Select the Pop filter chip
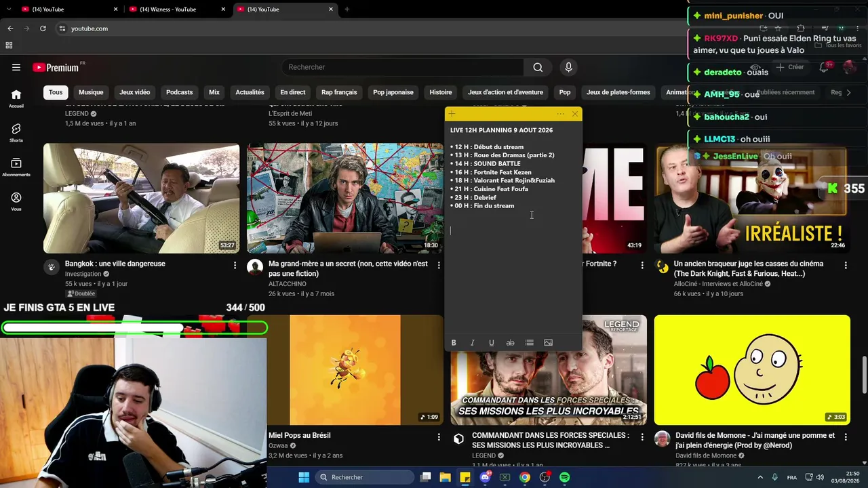This screenshot has height=488, width=868. [565, 92]
